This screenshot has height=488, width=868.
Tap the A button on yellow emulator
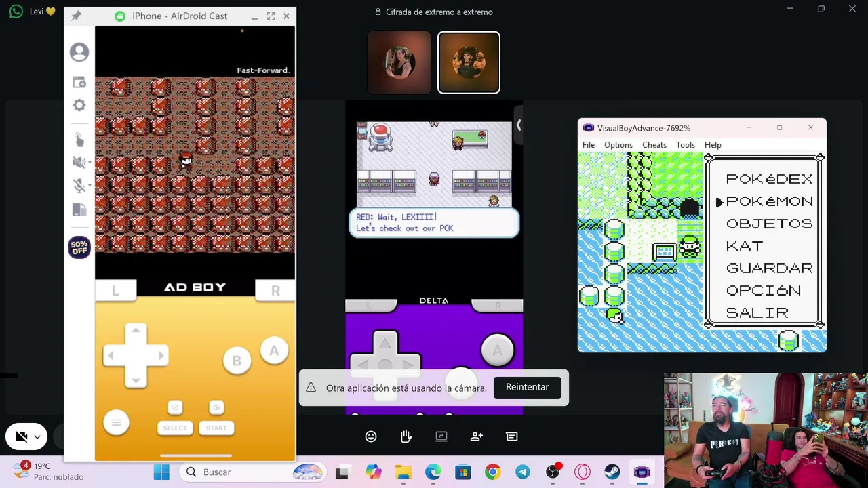(x=274, y=350)
